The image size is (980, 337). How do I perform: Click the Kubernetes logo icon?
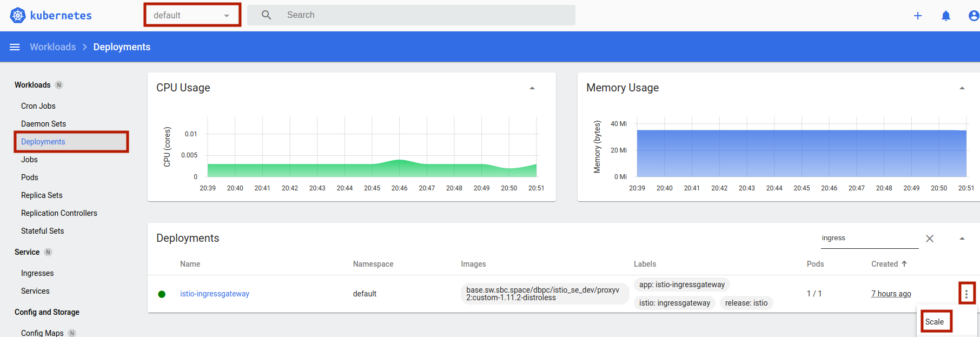(18, 16)
